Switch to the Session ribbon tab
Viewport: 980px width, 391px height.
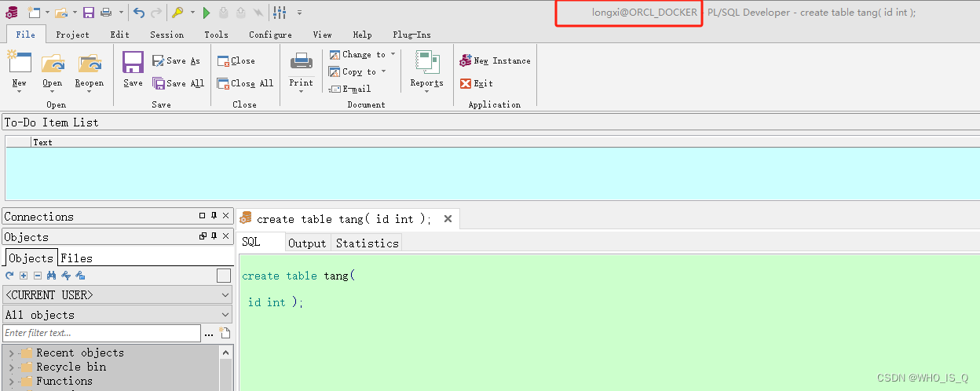coord(166,35)
